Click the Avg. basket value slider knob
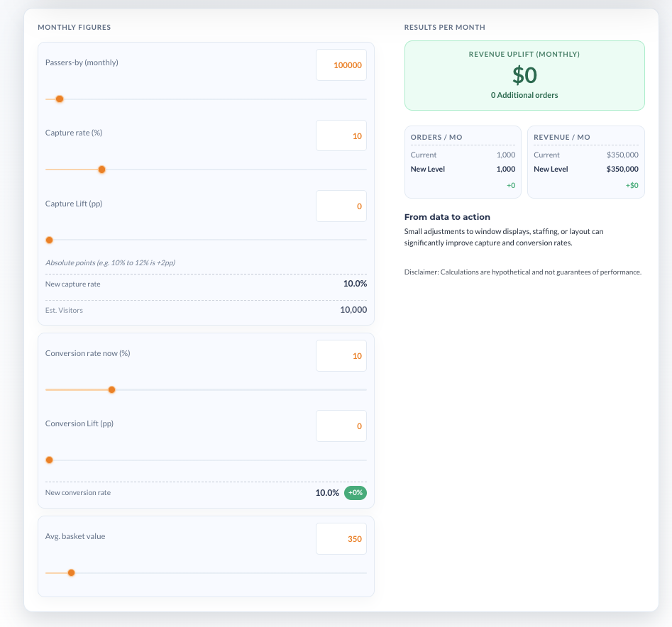 click(x=71, y=572)
